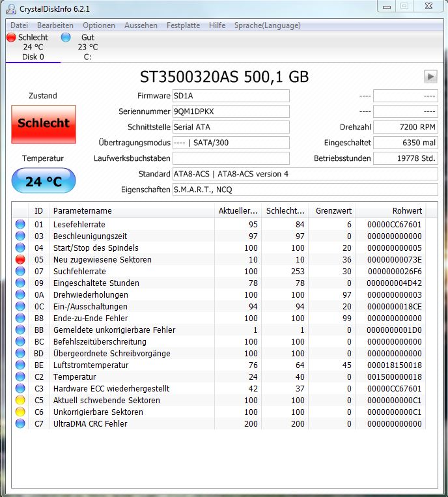Viewport: 448px width, 497px height.
Task: Open the Hilfe menu
Action: point(217,25)
